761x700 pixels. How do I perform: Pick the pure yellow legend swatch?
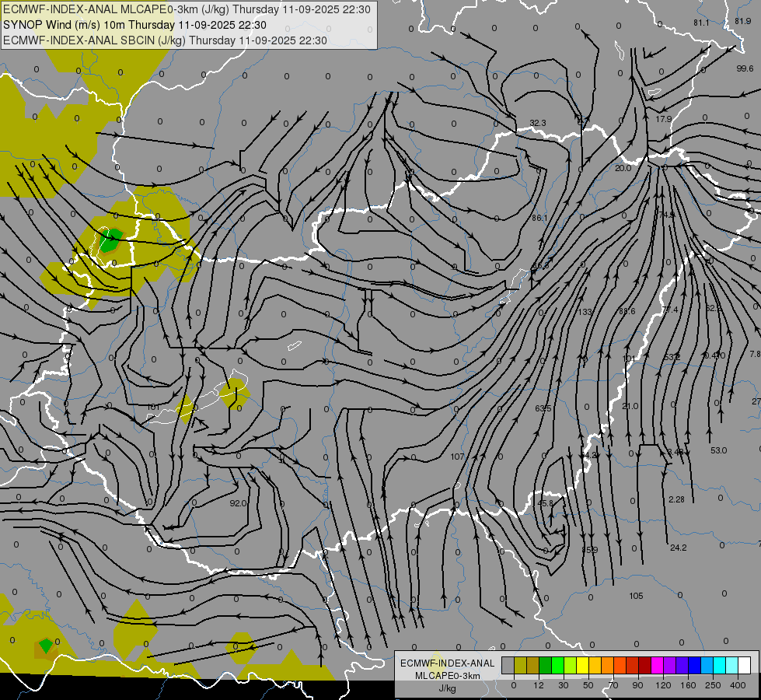[583, 665]
